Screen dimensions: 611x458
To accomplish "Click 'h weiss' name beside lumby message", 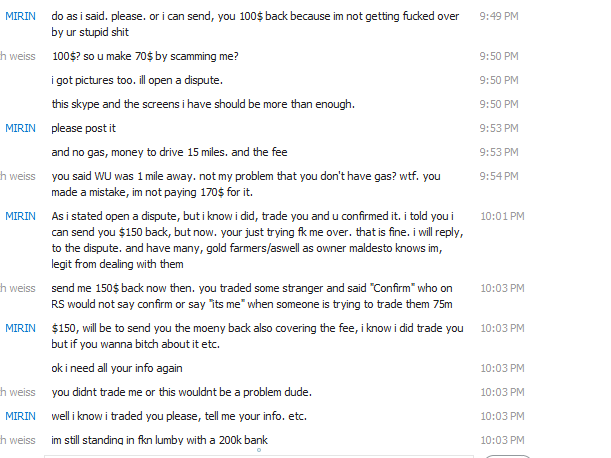I will (18, 440).
